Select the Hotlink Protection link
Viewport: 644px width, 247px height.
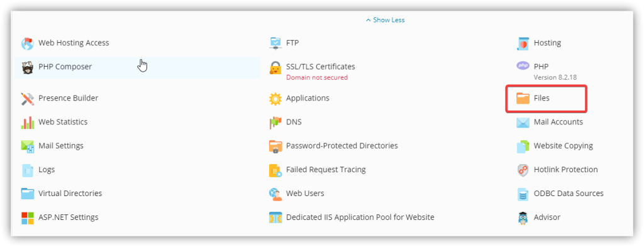(x=566, y=170)
